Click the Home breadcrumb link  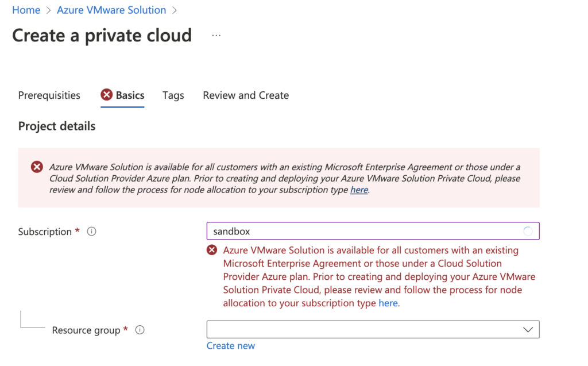click(x=26, y=10)
